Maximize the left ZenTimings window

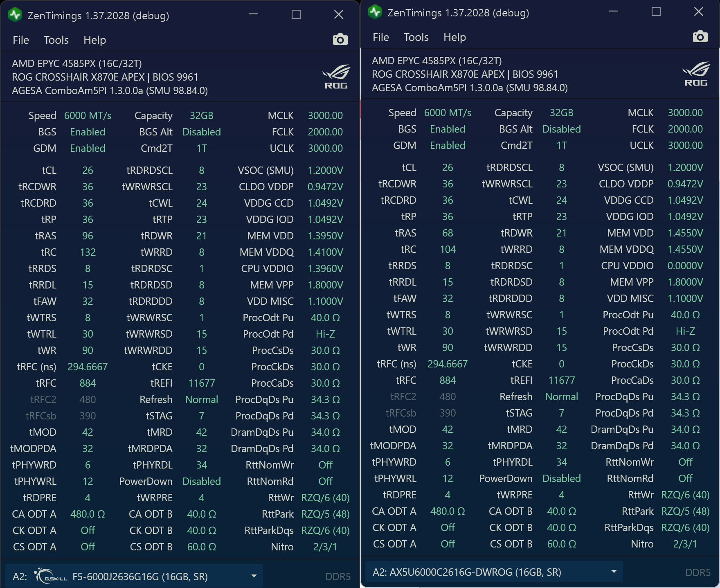[296, 15]
